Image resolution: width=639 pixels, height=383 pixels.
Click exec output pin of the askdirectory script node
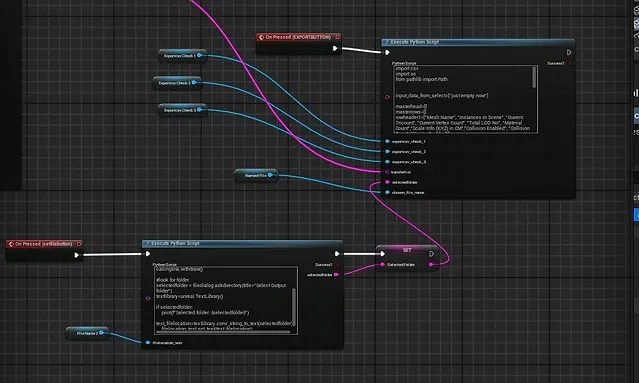click(337, 254)
